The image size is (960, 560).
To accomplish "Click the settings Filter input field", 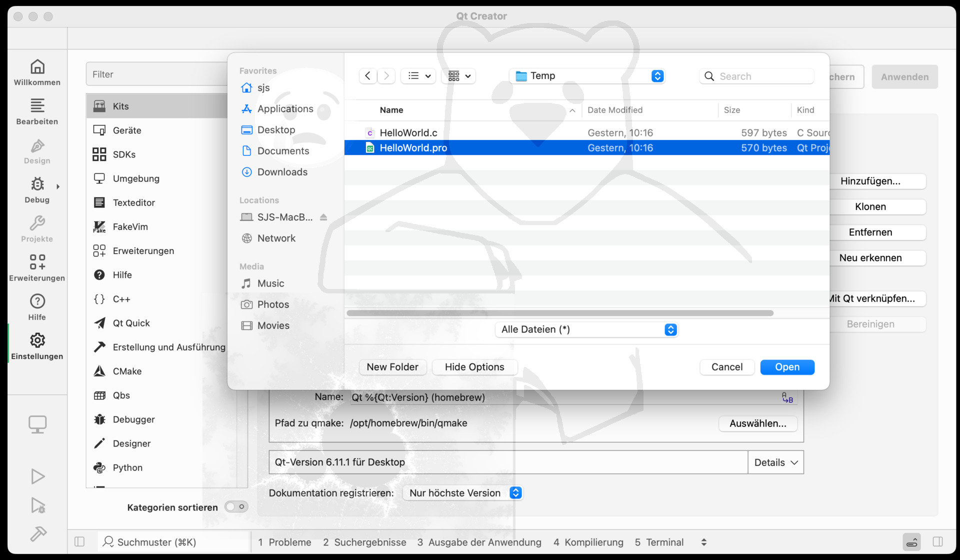I will click(x=157, y=74).
